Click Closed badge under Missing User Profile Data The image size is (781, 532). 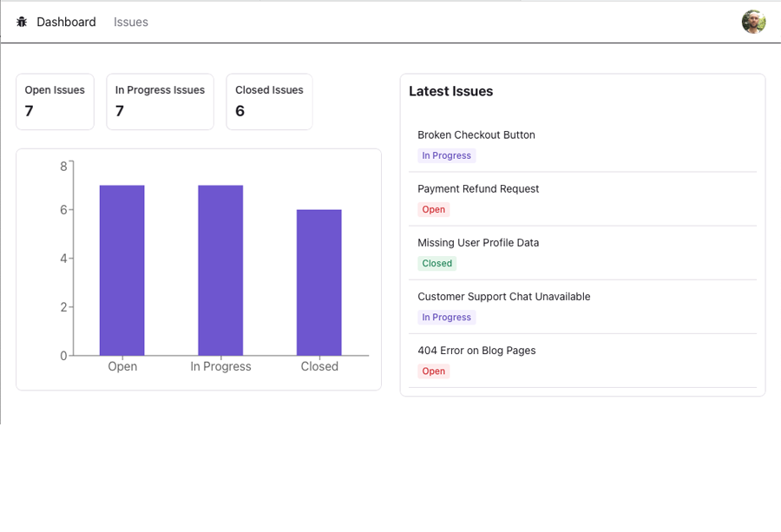point(436,264)
